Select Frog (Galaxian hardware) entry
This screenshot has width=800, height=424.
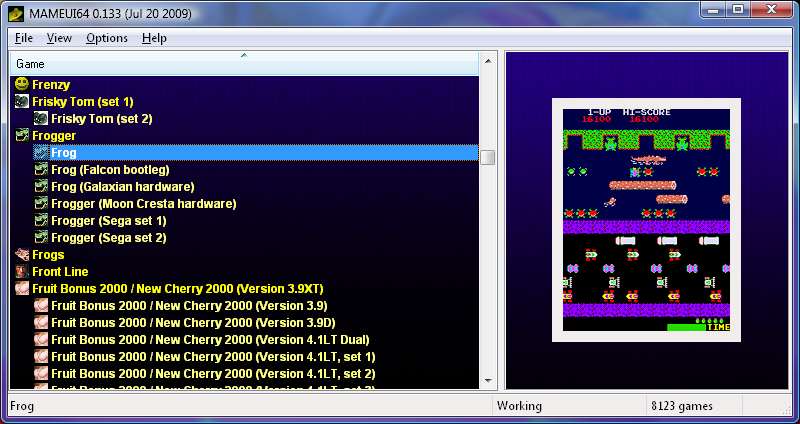pos(122,187)
